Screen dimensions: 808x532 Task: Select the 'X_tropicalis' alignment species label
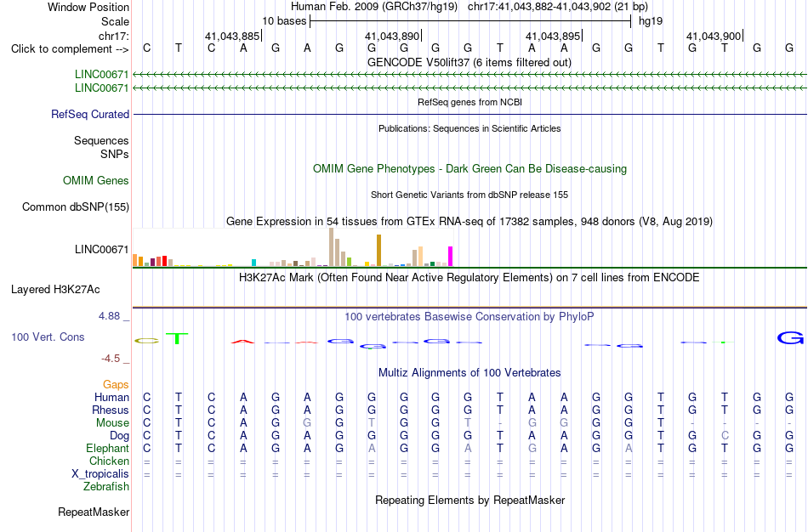click(x=100, y=474)
